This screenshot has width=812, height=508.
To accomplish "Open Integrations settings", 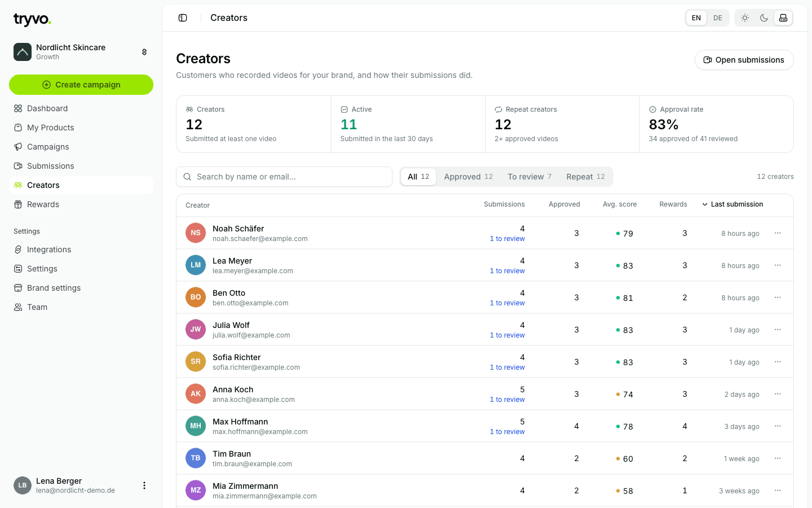I will [81, 249].
